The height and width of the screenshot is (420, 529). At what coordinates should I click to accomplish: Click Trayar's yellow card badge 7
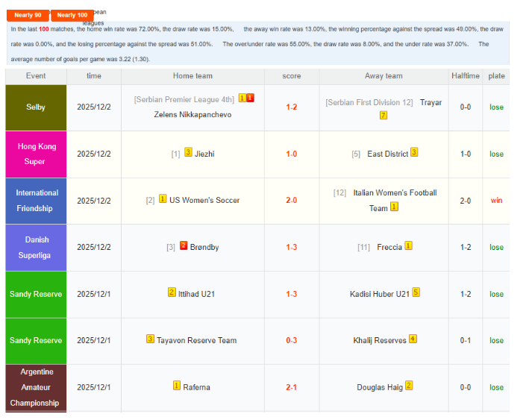(x=384, y=116)
